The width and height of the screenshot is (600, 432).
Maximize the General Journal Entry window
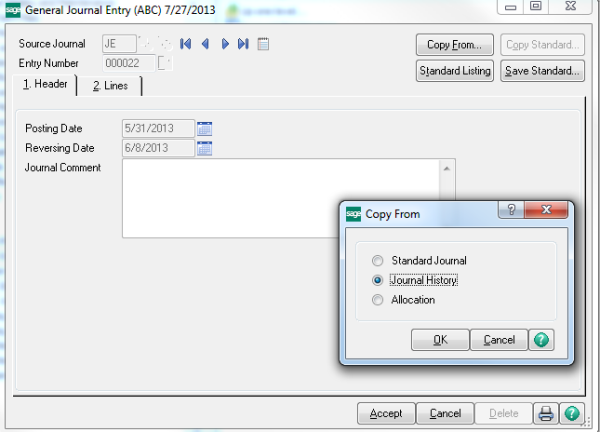536,7
